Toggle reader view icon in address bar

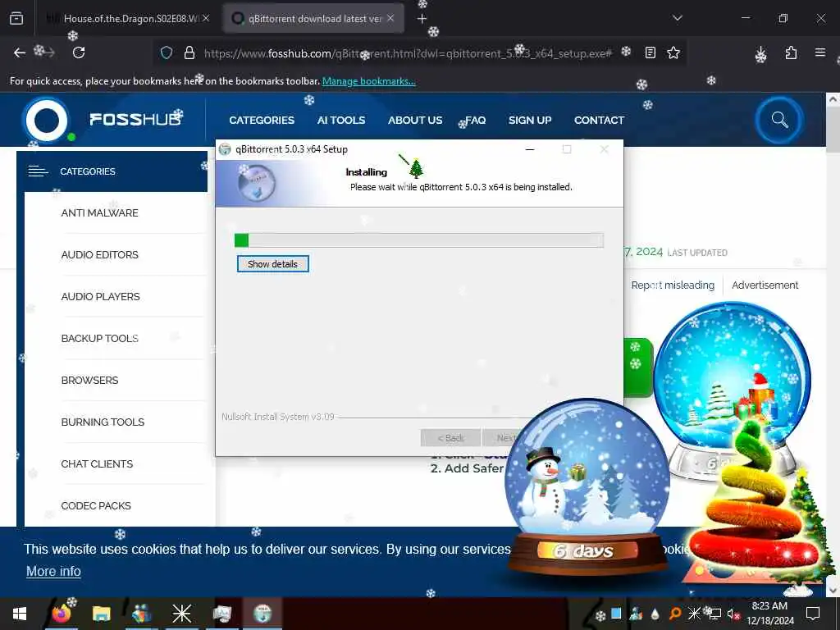pos(651,52)
